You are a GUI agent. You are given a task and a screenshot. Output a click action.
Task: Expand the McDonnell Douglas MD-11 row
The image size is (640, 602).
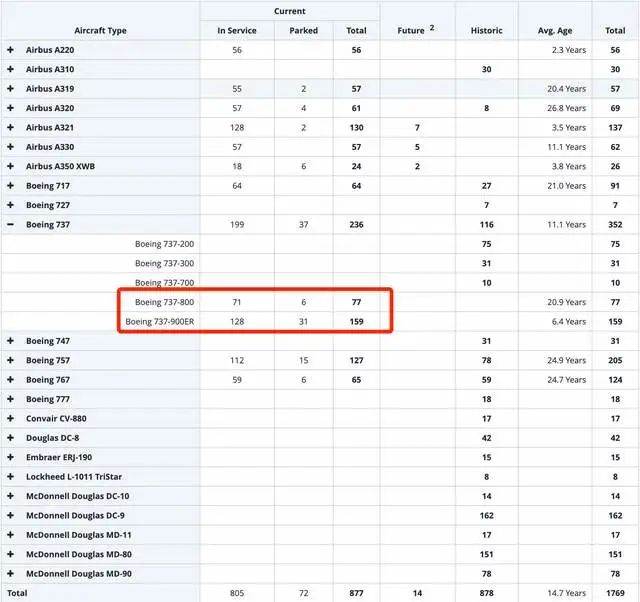(x=11, y=535)
